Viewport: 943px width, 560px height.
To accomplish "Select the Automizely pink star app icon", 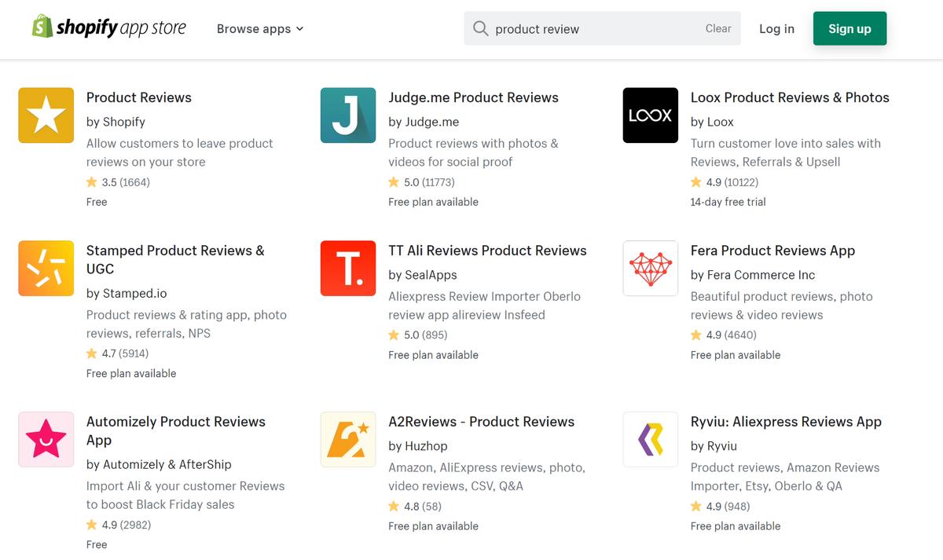I will click(x=46, y=439).
